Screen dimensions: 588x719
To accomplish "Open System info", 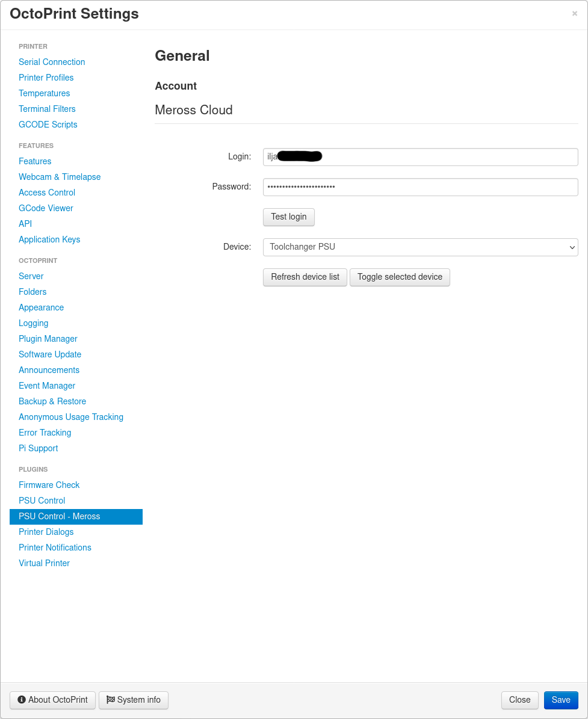I will tap(134, 700).
